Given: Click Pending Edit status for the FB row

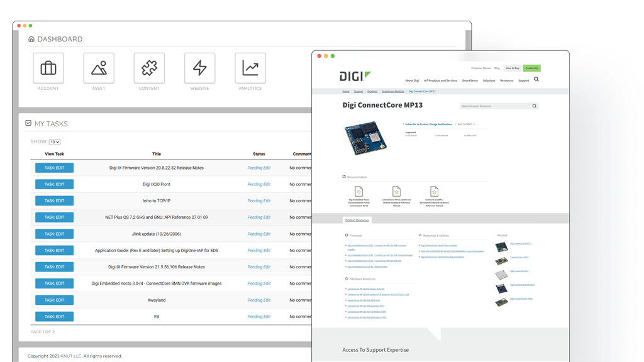Looking at the screenshot, I should tap(258, 317).
